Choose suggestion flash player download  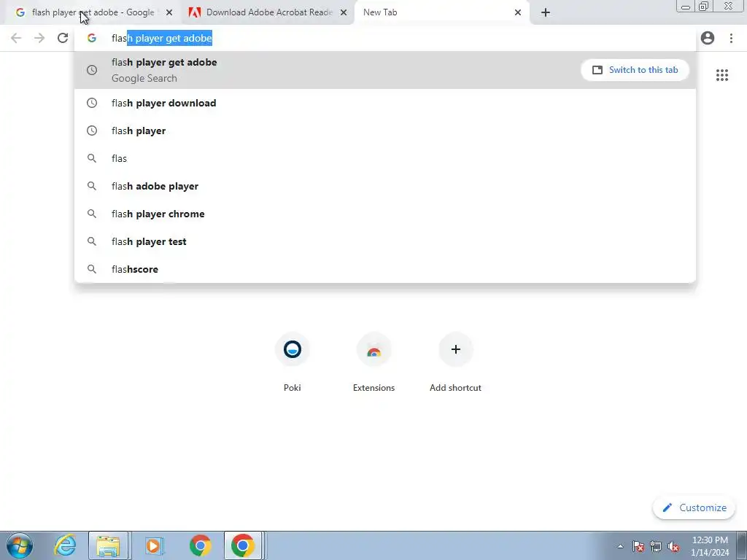click(385, 103)
